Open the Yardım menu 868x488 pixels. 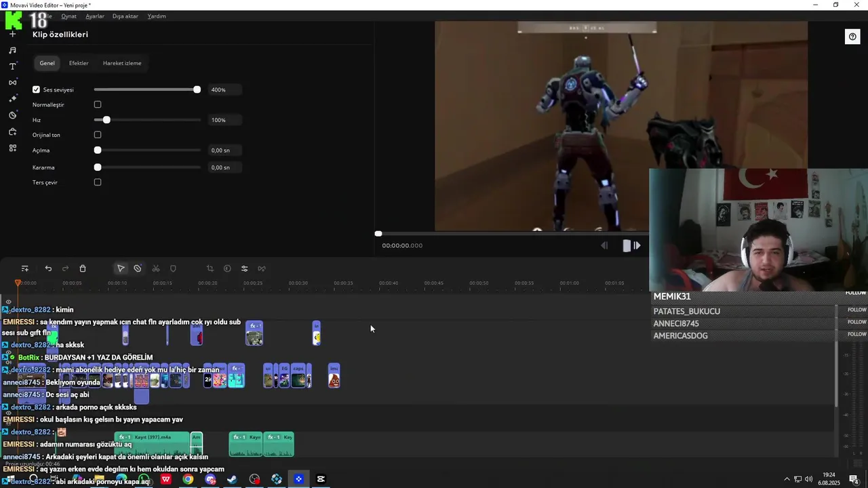pos(157,16)
